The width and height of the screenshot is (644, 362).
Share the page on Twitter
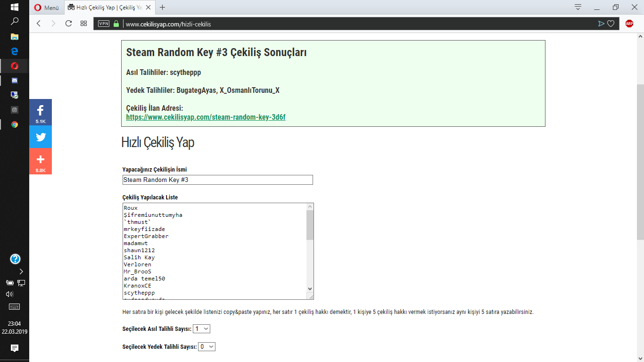point(41,137)
